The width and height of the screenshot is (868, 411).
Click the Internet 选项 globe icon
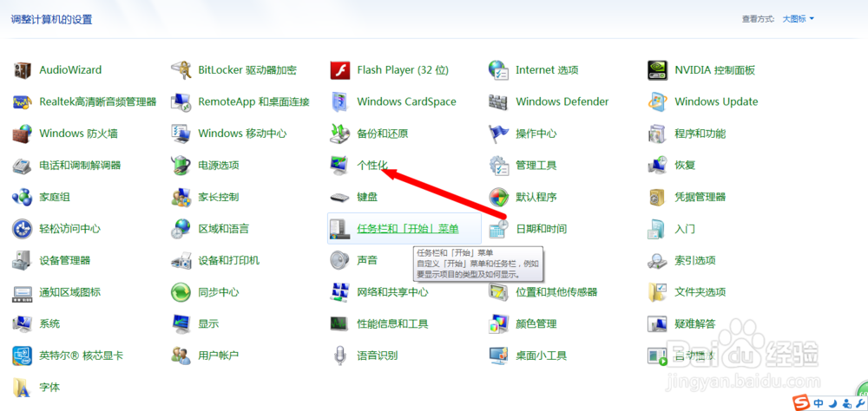coord(498,70)
